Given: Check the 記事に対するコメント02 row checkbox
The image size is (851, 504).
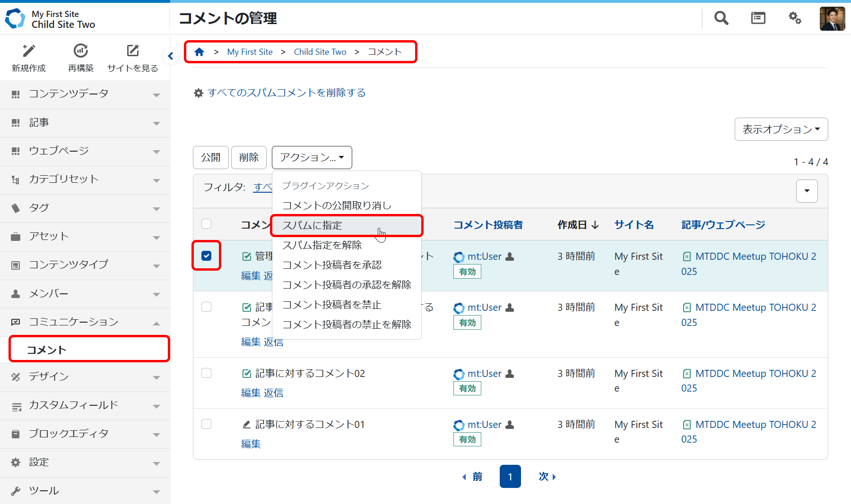Looking at the screenshot, I should click(207, 373).
